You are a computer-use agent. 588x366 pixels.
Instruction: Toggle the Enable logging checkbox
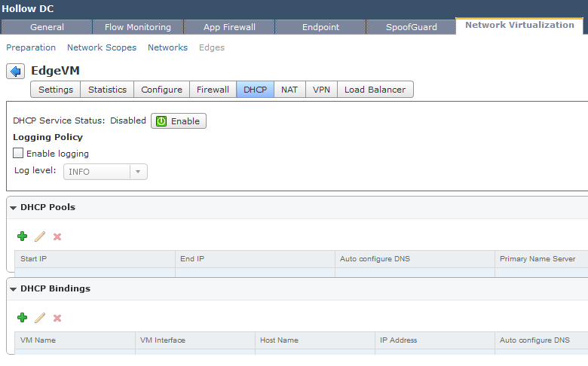point(19,154)
